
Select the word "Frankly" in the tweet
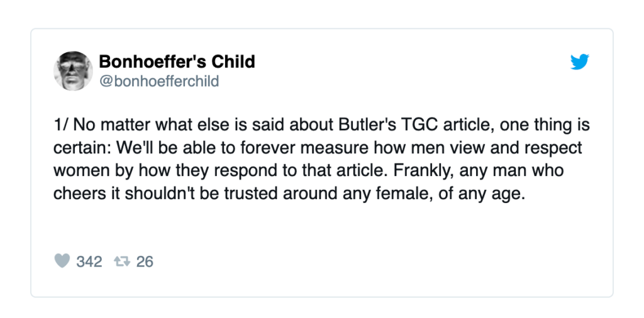pyautogui.click(x=421, y=171)
